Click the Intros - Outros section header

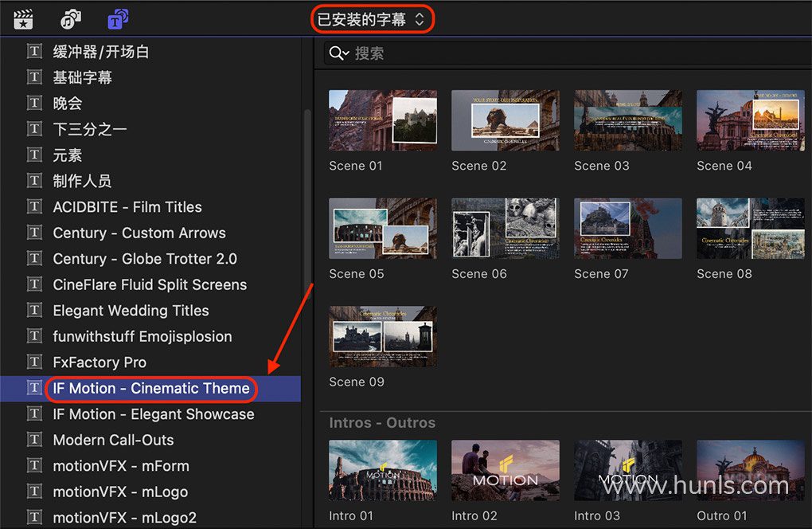tap(382, 423)
